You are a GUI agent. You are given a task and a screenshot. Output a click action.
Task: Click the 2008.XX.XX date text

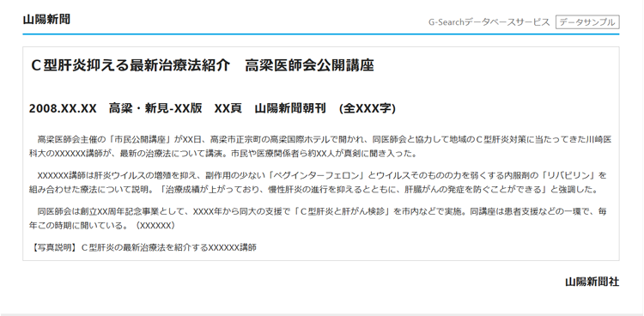point(63,108)
